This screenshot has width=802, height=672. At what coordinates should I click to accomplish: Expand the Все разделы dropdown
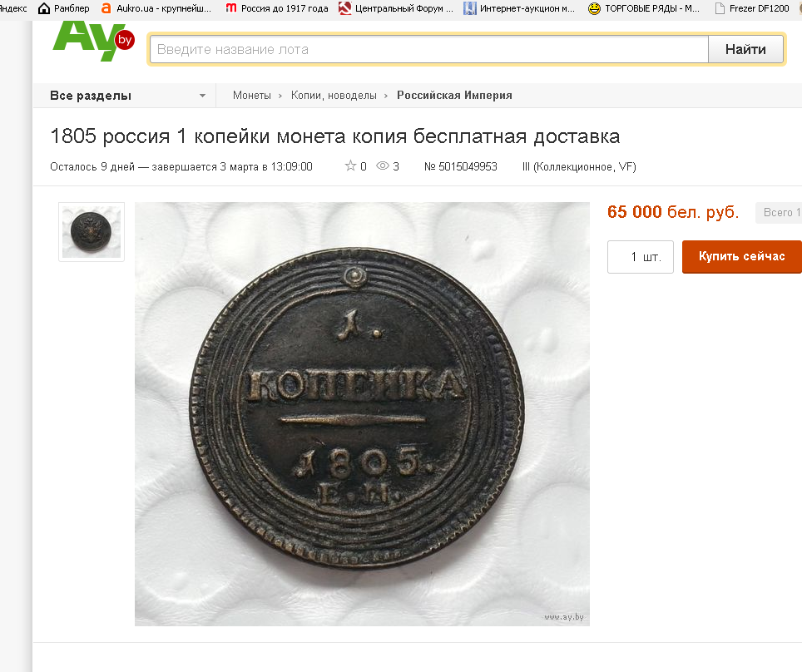click(x=128, y=96)
